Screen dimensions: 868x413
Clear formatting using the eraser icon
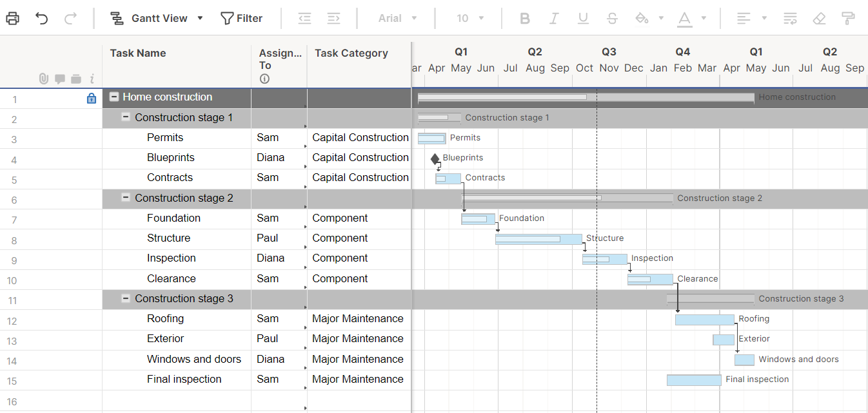pyautogui.click(x=819, y=18)
